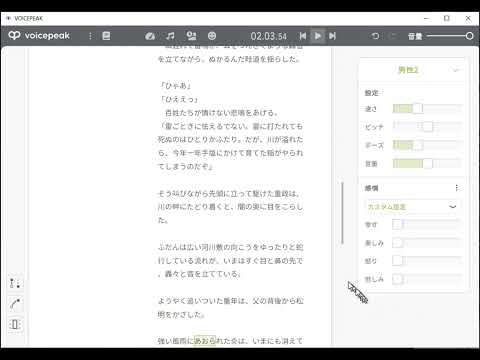Set the 音量 volume slider in settings panel
The height and width of the screenshot is (360, 480).
click(x=427, y=163)
